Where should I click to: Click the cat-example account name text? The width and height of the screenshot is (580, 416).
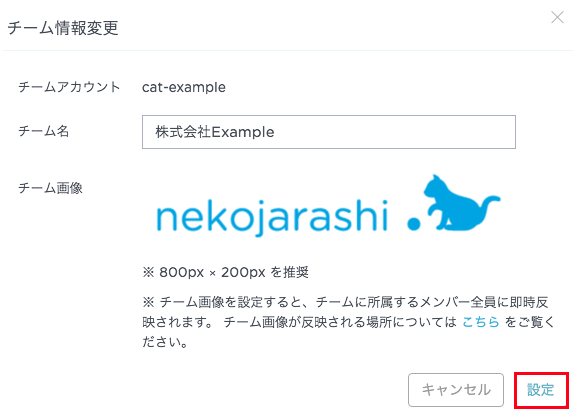pyautogui.click(x=184, y=87)
